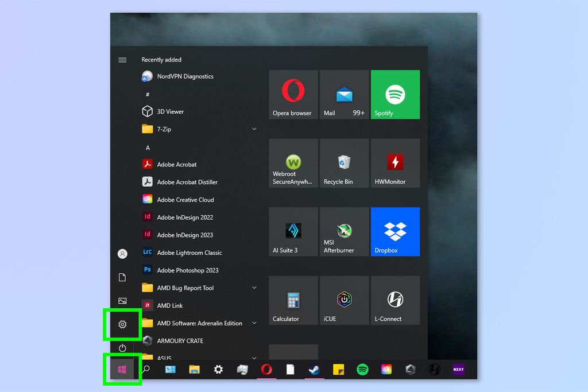The image size is (588, 392).
Task: Click the Power button option
Action: [122, 347]
